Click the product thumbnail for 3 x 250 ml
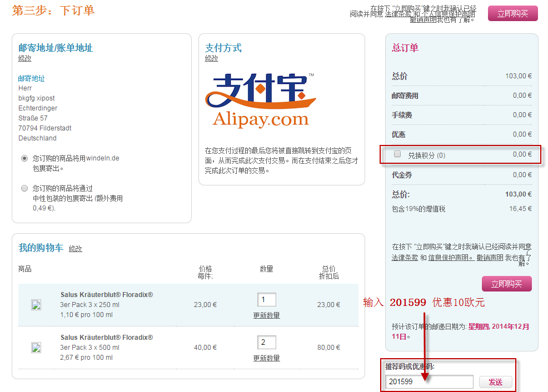Screen dimensions: 548x392 (x=36, y=305)
